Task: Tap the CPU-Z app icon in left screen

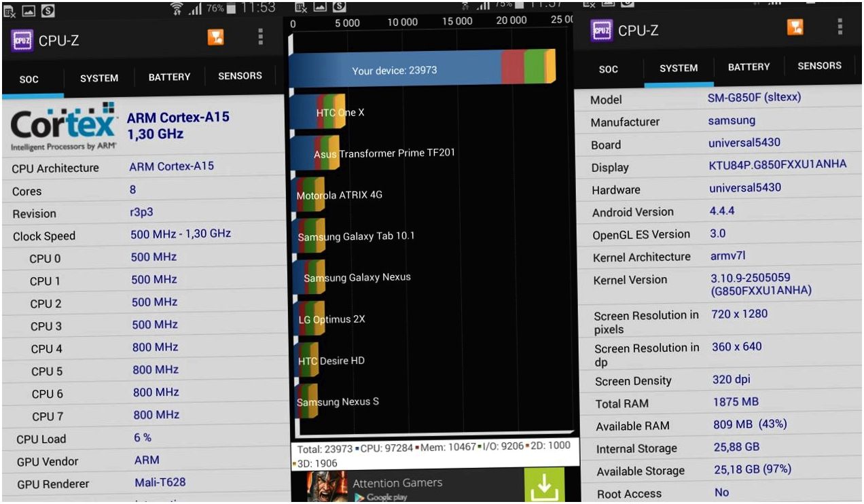Action: coord(22,40)
